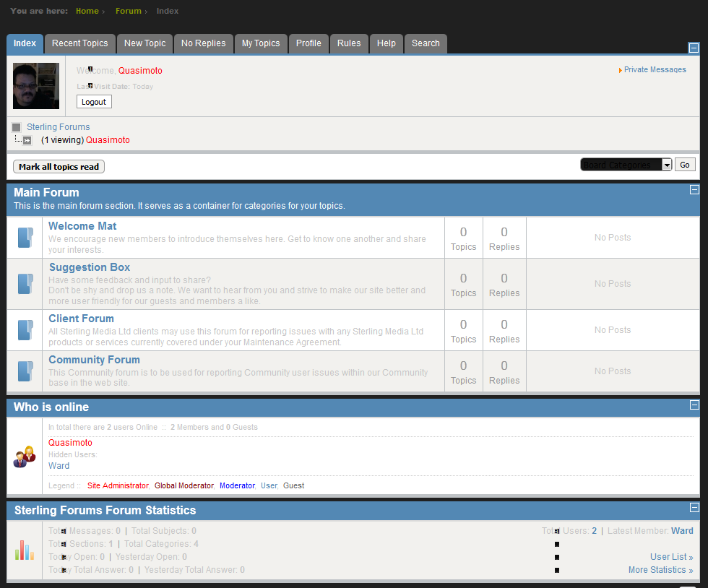Click the Client Forum folder icon
Viewport: 708px width, 588px height.
25,330
